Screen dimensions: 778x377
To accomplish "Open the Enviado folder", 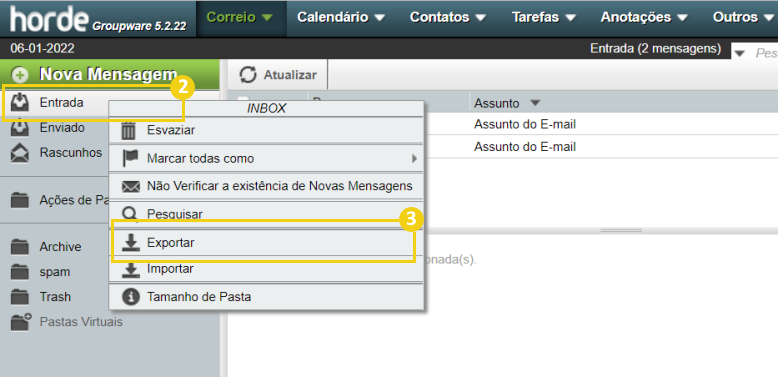I will pyautogui.click(x=62, y=127).
